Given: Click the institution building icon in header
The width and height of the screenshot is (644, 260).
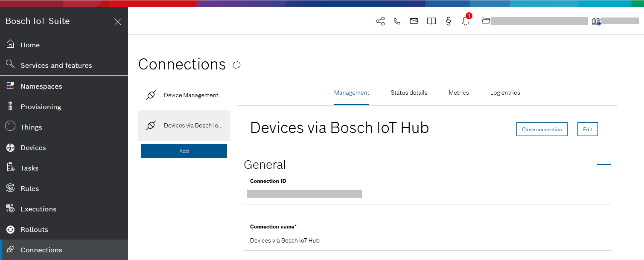Looking at the screenshot, I should point(596,21).
